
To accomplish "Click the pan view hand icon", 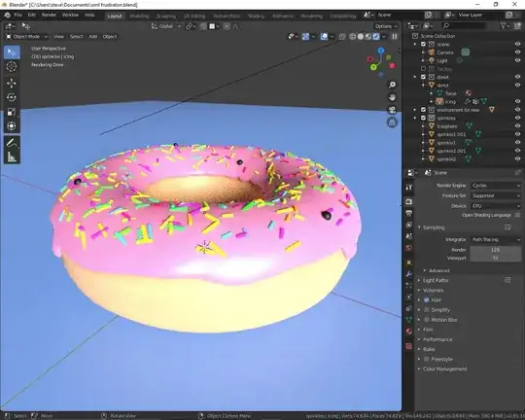I will 392,97.
